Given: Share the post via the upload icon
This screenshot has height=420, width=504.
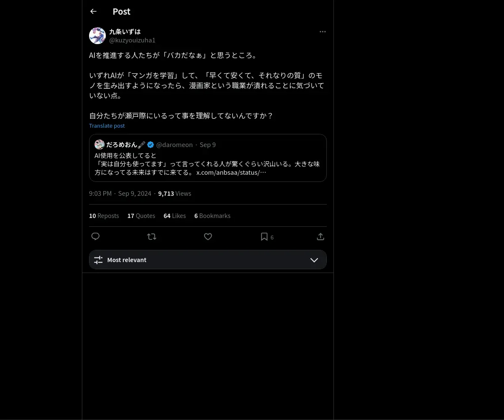Looking at the screenshot, I should [320, 236].
